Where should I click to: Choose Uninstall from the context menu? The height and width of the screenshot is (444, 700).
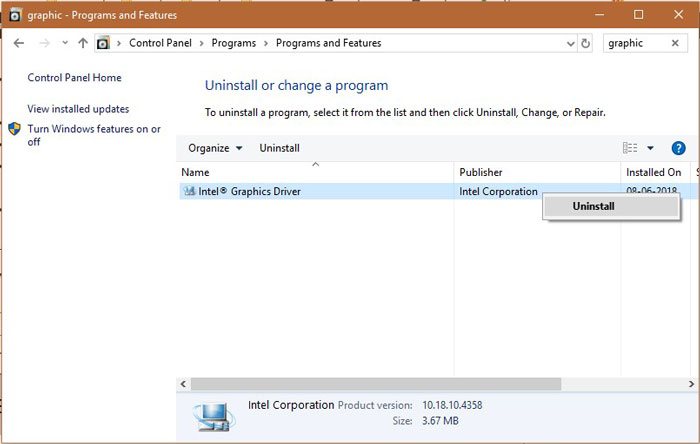(611, 206)
